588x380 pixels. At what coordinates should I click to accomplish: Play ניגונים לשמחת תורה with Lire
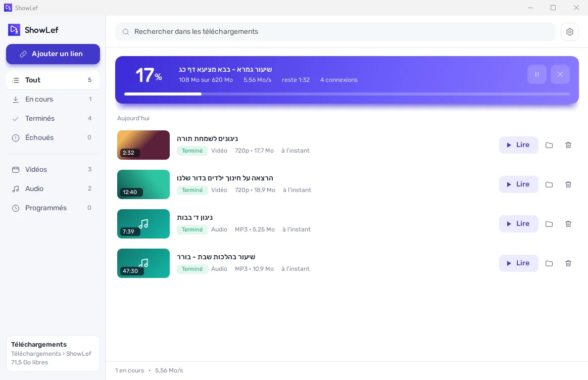click(x=519, y=145)
